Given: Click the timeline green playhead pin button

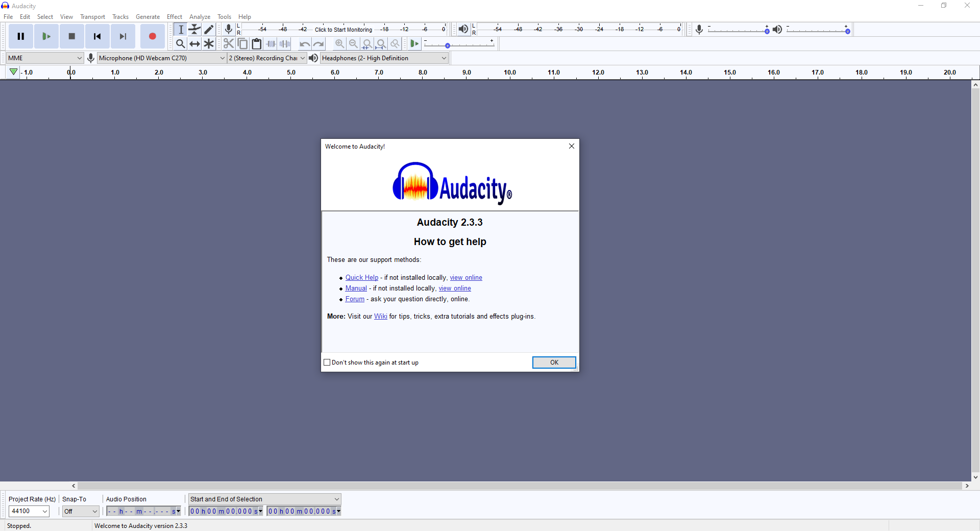Looking at the screenshot, I should pyautogui.click(x=14, y=73).
